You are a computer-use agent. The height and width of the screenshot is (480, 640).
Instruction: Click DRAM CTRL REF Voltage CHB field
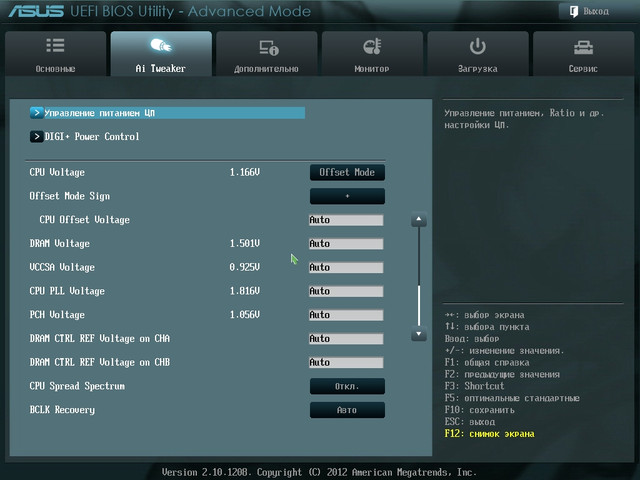click(x=346, y=362)
